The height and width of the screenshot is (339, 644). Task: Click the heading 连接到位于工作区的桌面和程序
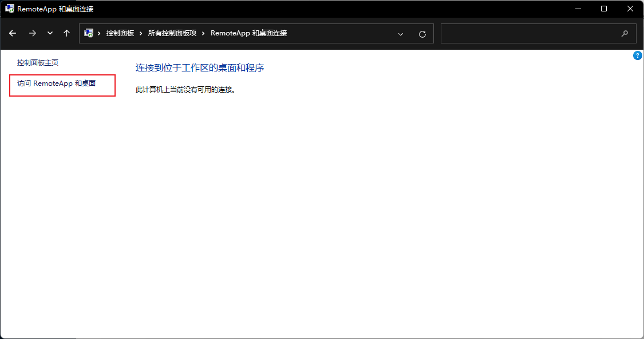(x=200, y=67)
